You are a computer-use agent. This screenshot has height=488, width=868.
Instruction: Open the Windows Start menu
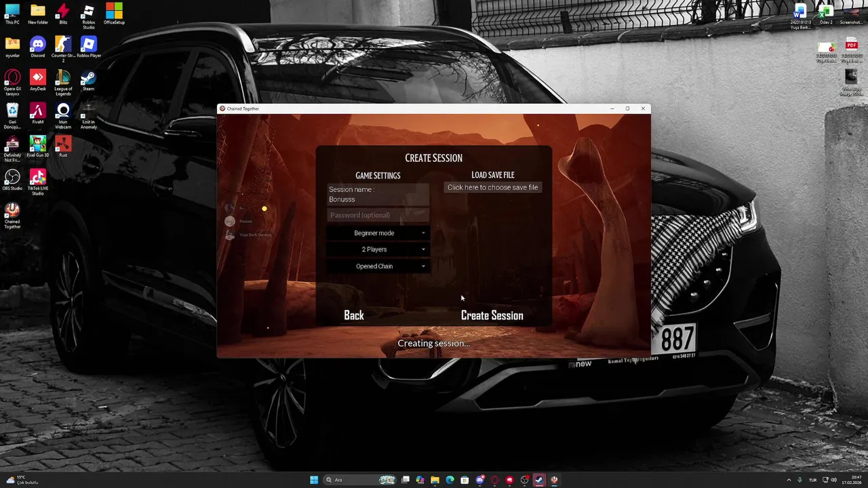(x=314, y=480)
